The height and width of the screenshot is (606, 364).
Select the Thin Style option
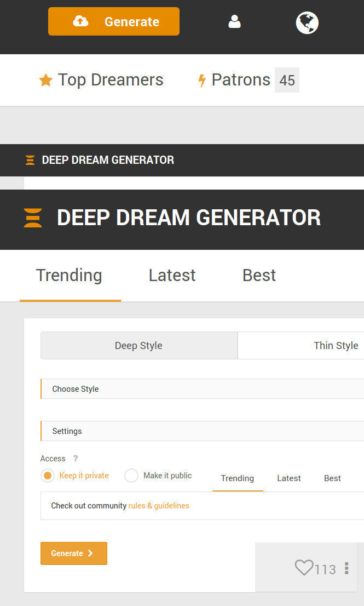pos(336,346)
